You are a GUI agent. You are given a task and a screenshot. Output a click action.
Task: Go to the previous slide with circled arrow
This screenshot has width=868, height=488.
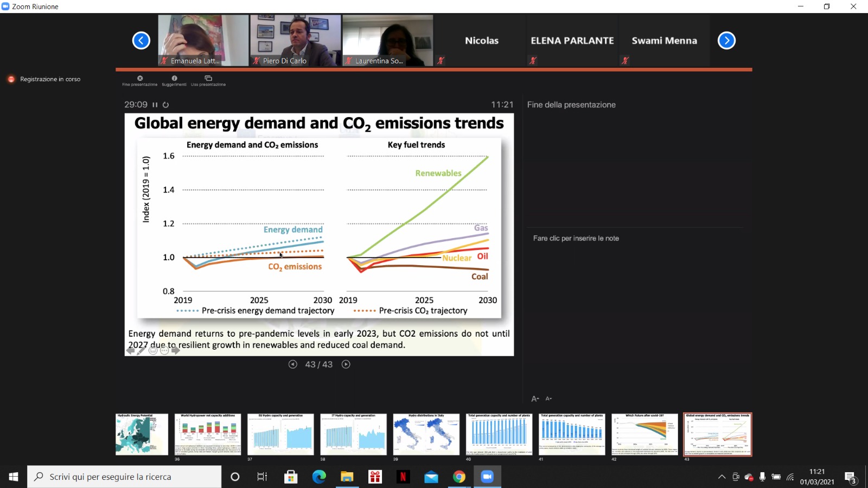coord(293,364)
